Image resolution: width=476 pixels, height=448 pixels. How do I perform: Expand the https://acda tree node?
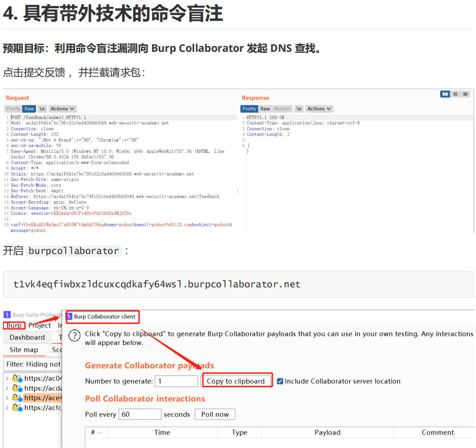7,388
